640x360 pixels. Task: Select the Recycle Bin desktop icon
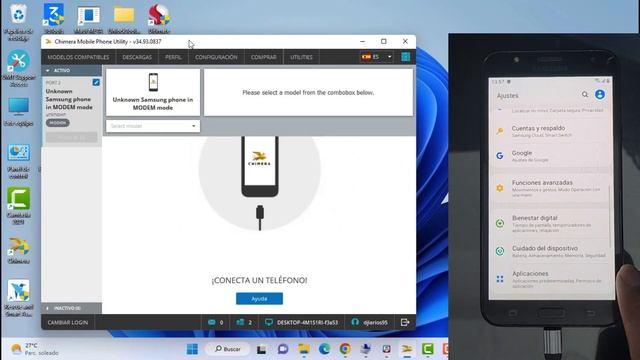[x=18, y=22]
